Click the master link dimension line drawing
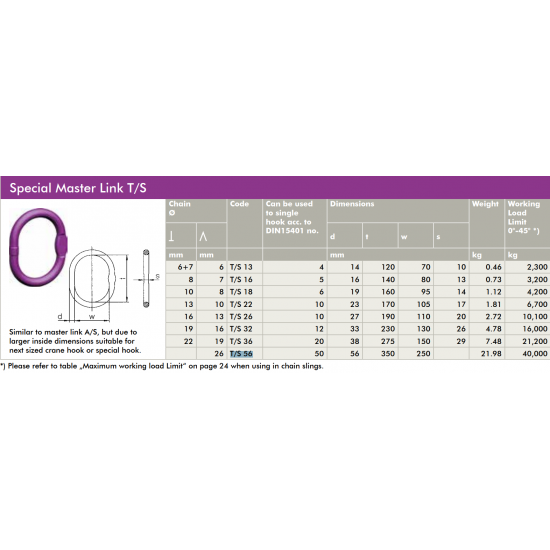The width and height of the screenshot is (550, 550). [93, 284]
